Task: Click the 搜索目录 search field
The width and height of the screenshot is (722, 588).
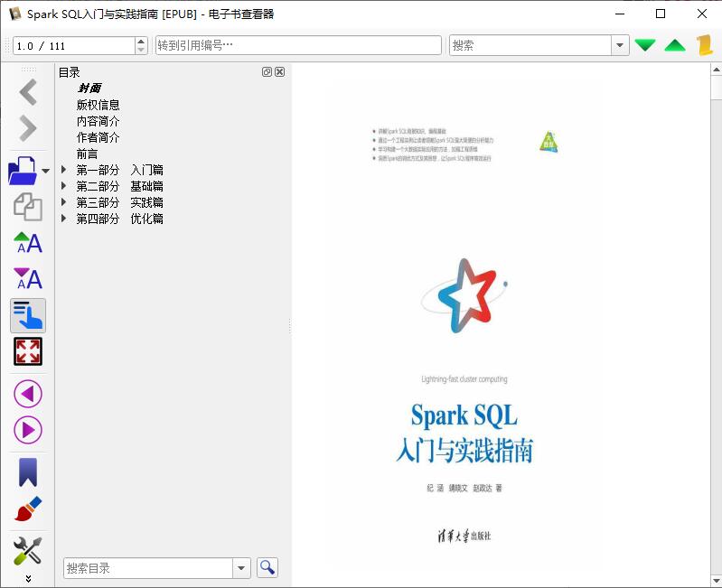Action: pos(148,568)
